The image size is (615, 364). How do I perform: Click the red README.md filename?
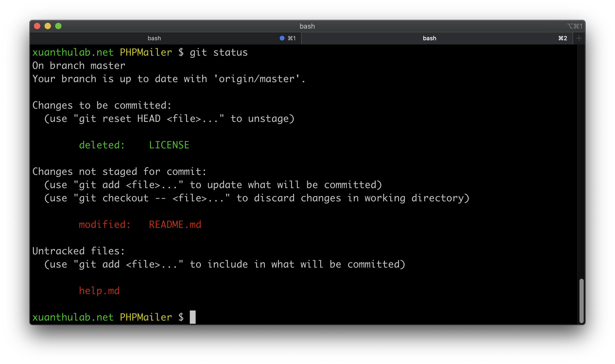click(175, 224)
